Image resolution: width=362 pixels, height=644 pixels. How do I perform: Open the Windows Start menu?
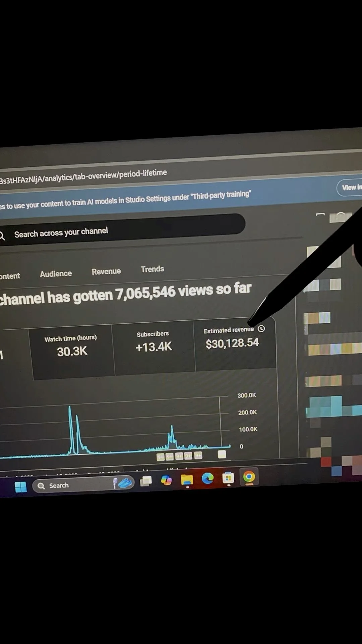[21, 487]
